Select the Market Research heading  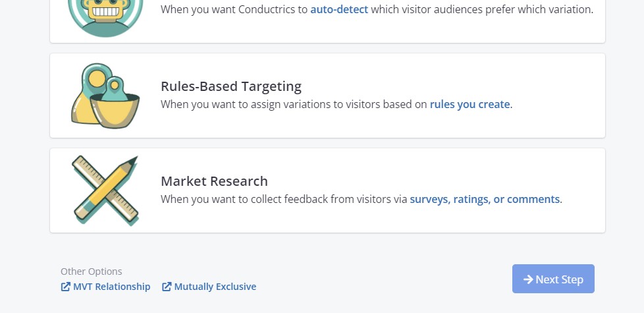[x=214, y=181]
